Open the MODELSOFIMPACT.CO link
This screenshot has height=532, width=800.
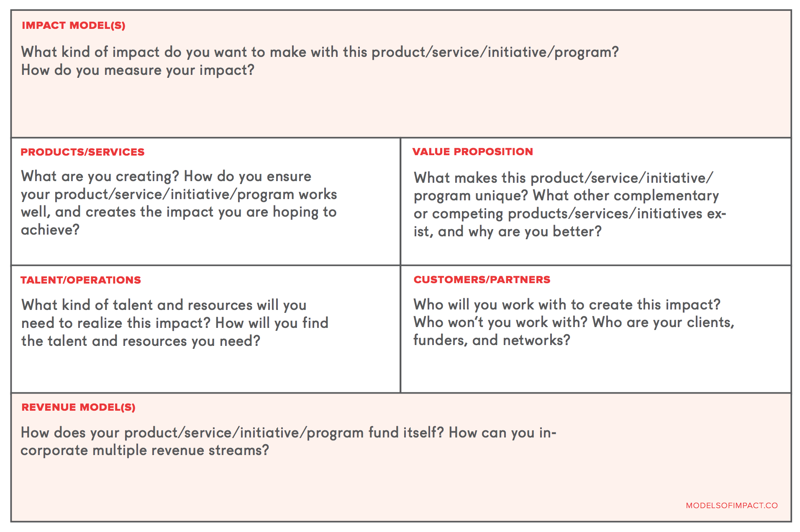click(732, 506)
